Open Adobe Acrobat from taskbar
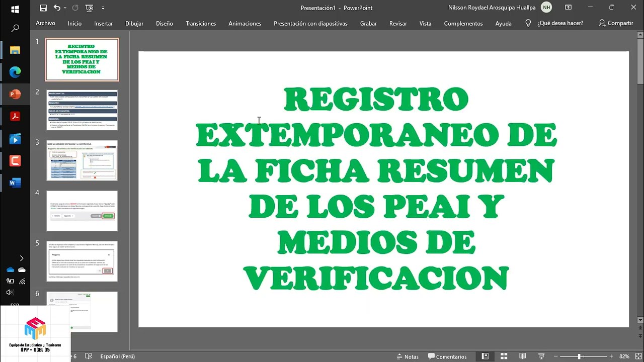Screen dimensions: 644x362 pyautogui.click(x=15, y=116)
